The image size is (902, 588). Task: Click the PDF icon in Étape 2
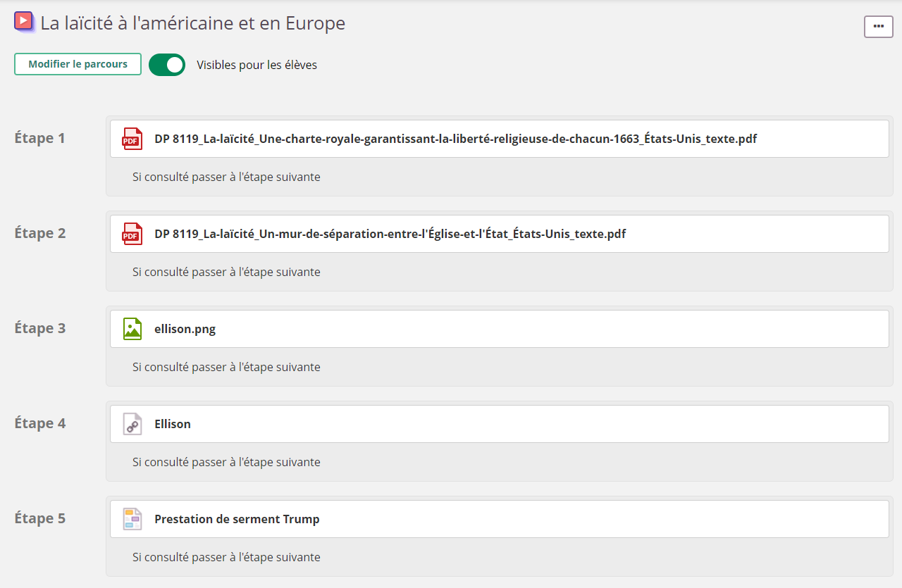132,234
